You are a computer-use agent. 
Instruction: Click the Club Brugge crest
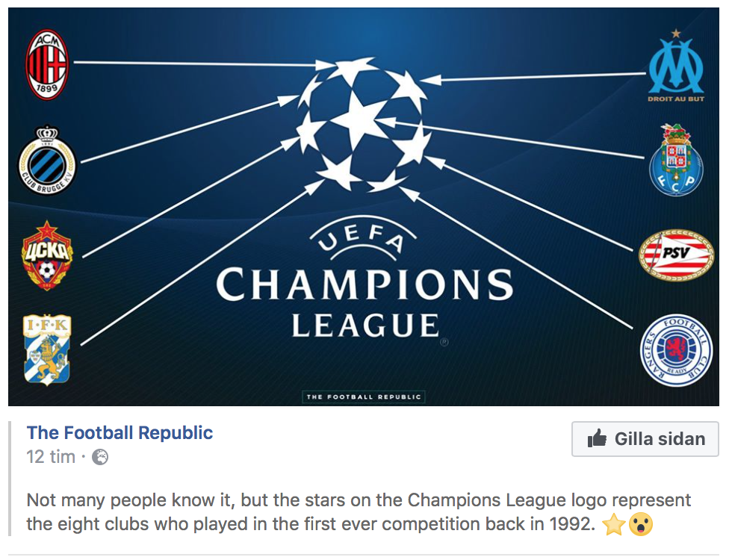click(47, 160)
